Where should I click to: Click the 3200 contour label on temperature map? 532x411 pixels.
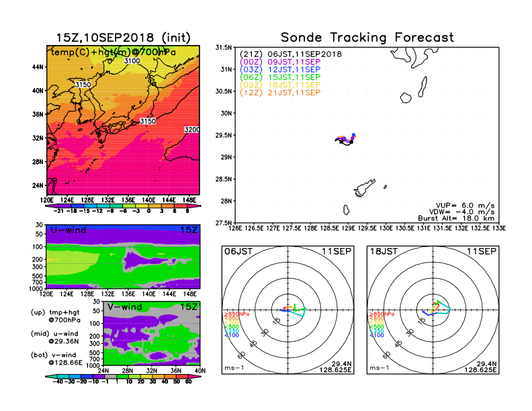[192, 130]
